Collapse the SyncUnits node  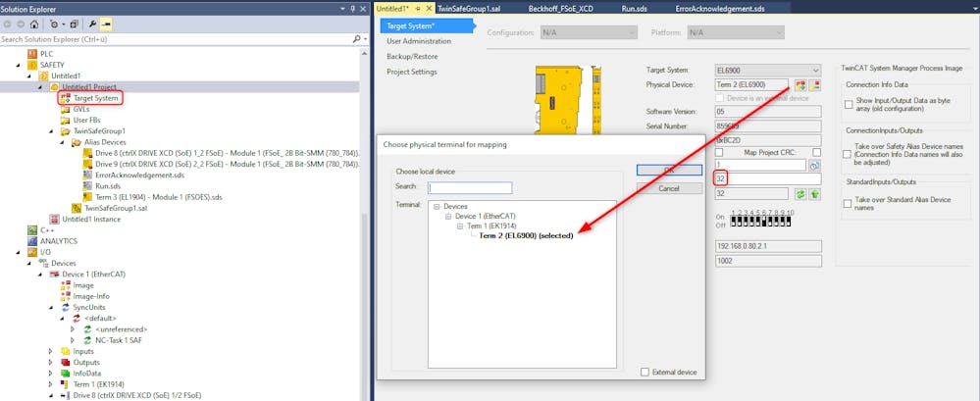coord(51,308)
